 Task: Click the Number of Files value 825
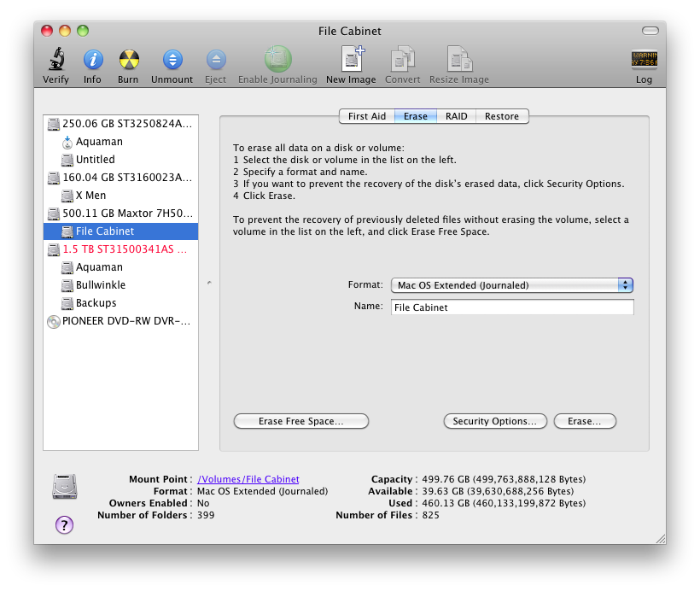coord(431,515)
